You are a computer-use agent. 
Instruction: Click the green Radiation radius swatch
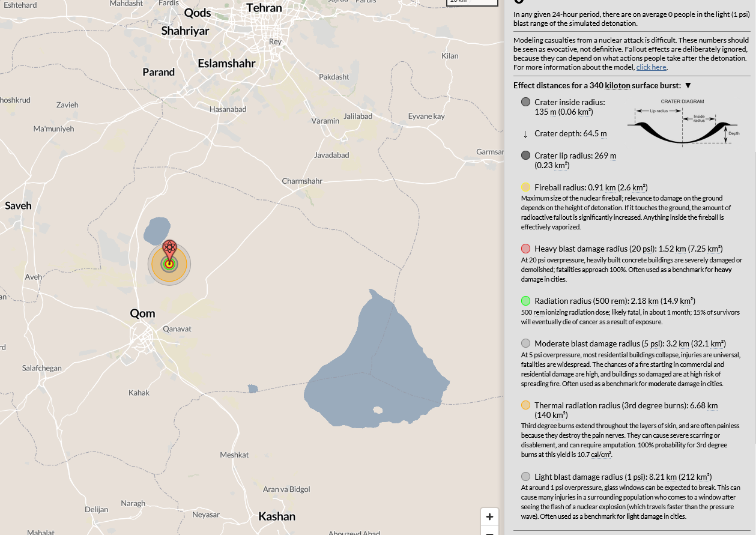point(526,301)
